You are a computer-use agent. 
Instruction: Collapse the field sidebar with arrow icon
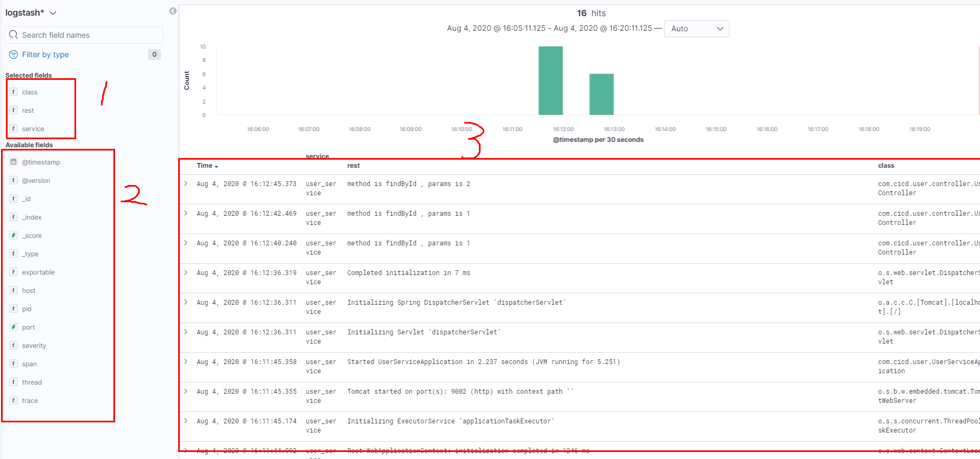[x=173, y=11]
